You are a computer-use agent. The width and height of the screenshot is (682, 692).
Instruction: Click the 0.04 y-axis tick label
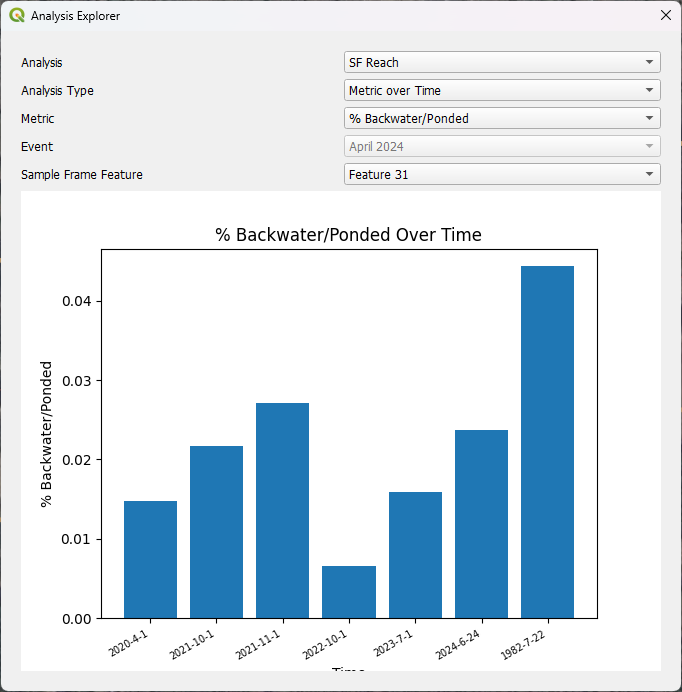coord(76,301)
